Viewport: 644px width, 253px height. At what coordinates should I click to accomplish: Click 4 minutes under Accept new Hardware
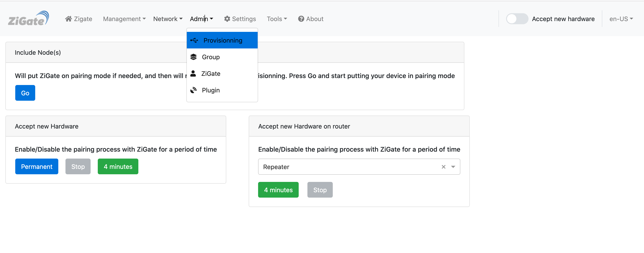[118, 166]
